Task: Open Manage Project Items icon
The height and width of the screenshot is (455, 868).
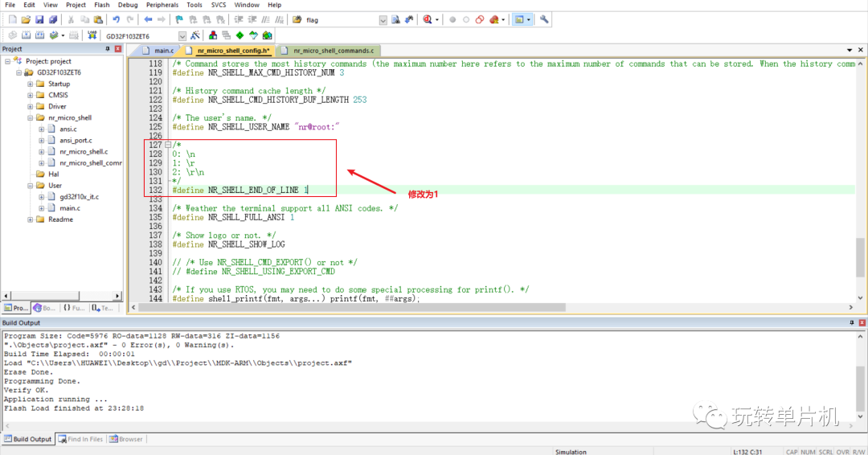Action: 212,35
